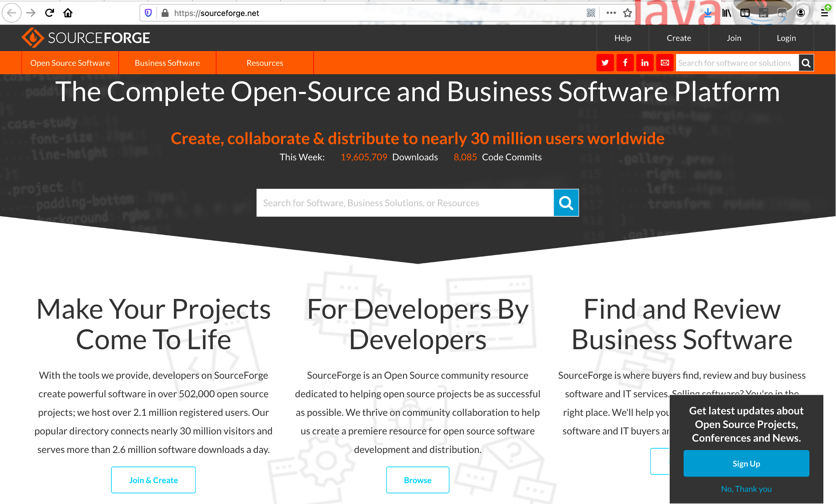
Task: Go back using the browser back arrow
Action: 12,13
